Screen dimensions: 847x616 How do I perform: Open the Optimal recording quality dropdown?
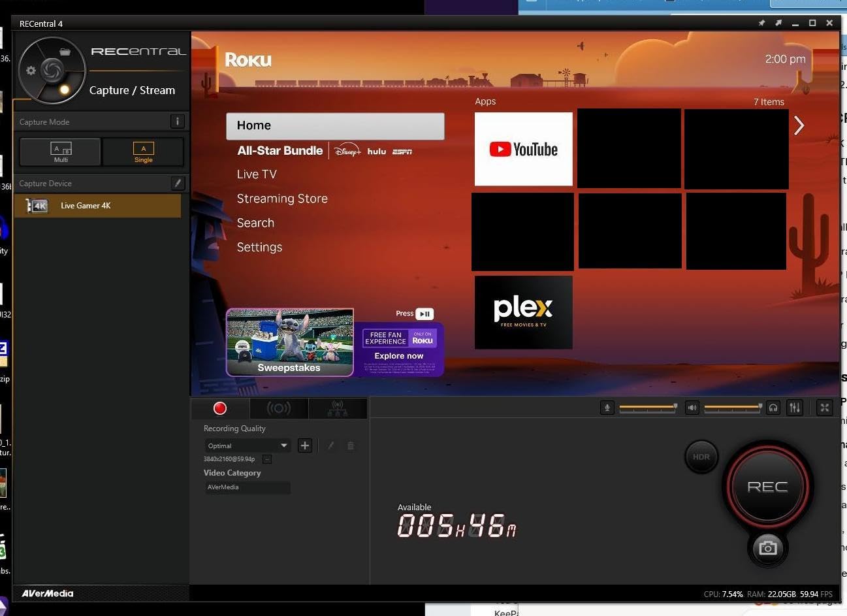coord(248,446)
